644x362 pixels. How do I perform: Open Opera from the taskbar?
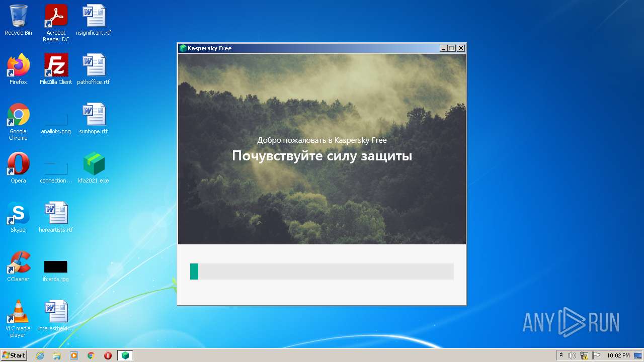click(x=108, y=355)
